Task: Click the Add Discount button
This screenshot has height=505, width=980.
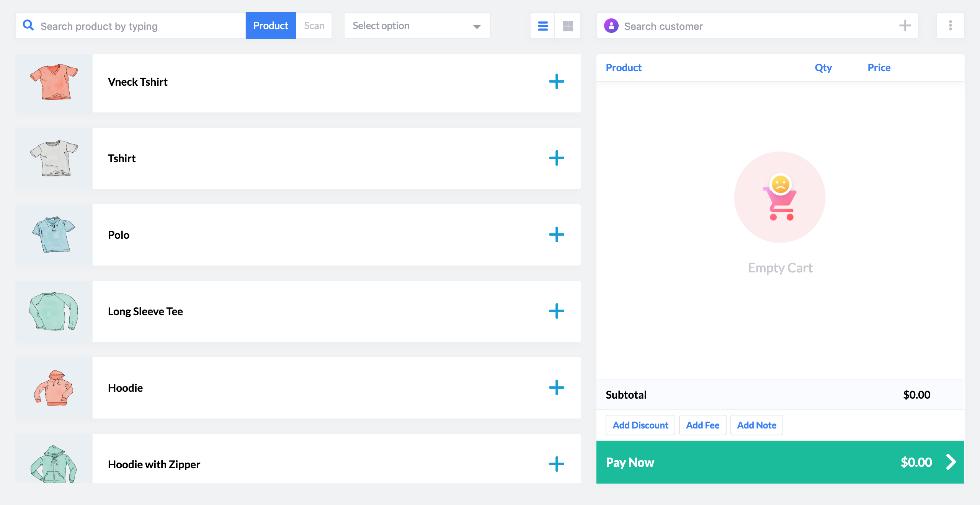Action: coord(640,425)
